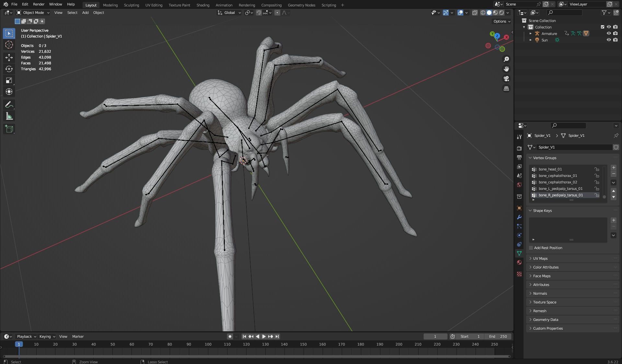
Task: Select the Rotate tool
Action: click(x=9, y=69)
